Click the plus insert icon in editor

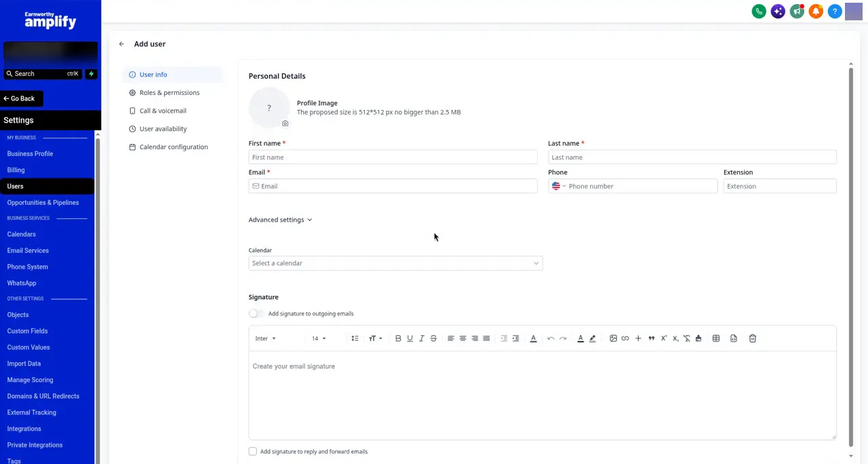(638, 339)
